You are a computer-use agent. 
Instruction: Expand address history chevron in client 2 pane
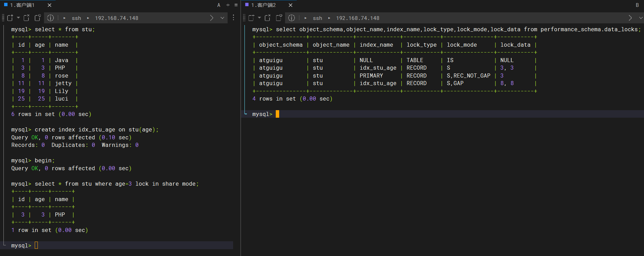(x=641, y=18)
